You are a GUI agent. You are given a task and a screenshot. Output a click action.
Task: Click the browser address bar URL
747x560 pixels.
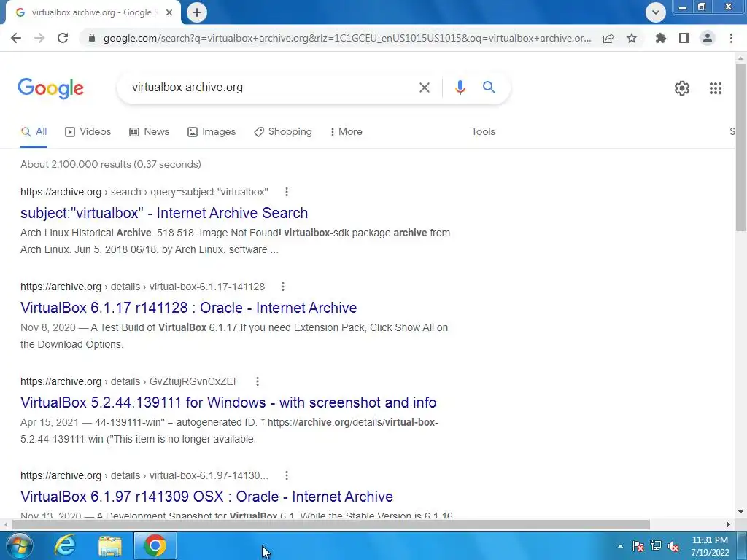347,38
